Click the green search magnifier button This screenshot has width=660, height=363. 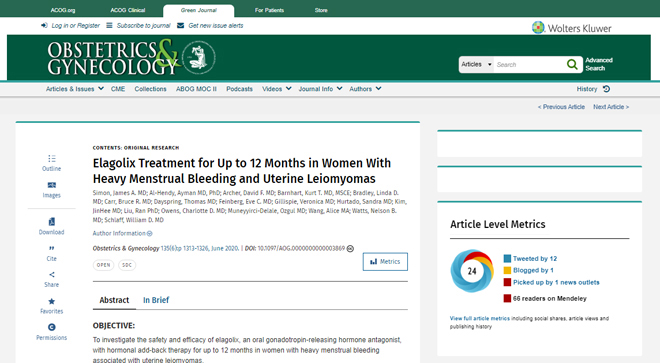tap(572, 64)
